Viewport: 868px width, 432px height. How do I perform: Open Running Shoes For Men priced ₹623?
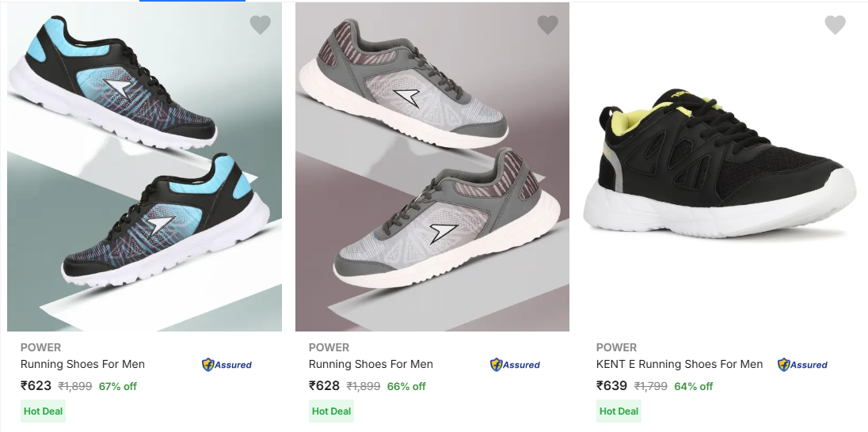(x=82, y=365)
